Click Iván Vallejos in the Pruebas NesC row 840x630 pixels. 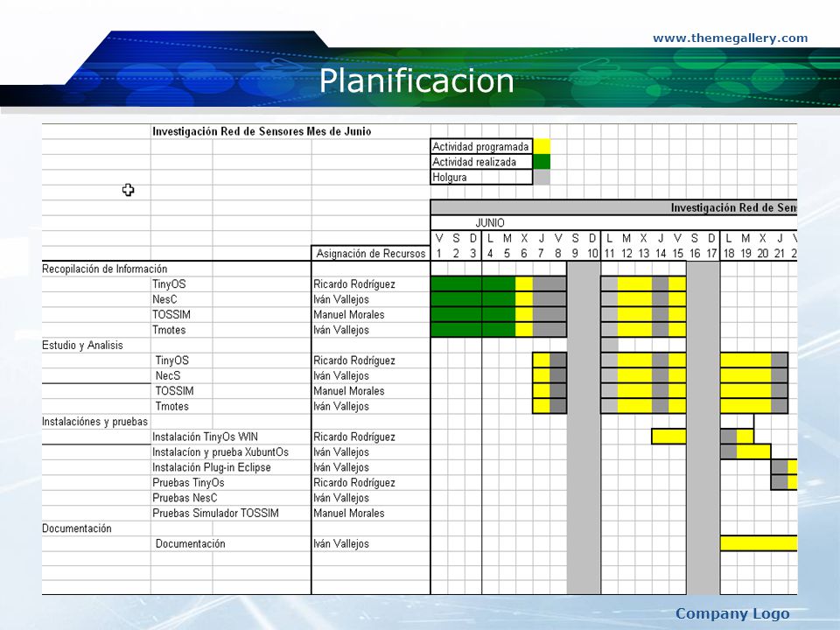tap(341, 498)
